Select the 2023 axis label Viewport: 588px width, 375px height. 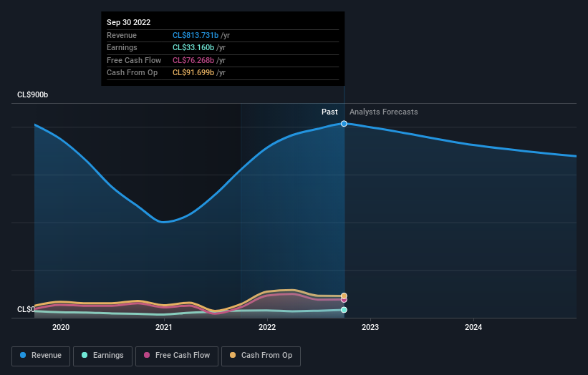pos(370,327)
